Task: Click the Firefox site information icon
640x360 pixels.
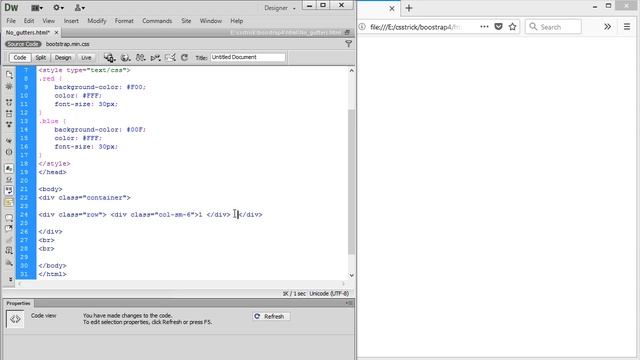Action: (x=362, y=27)
